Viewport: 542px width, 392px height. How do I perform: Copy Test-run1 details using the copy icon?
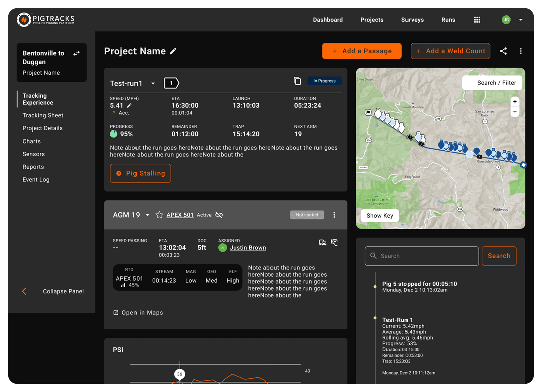click(x=297, y=81)
